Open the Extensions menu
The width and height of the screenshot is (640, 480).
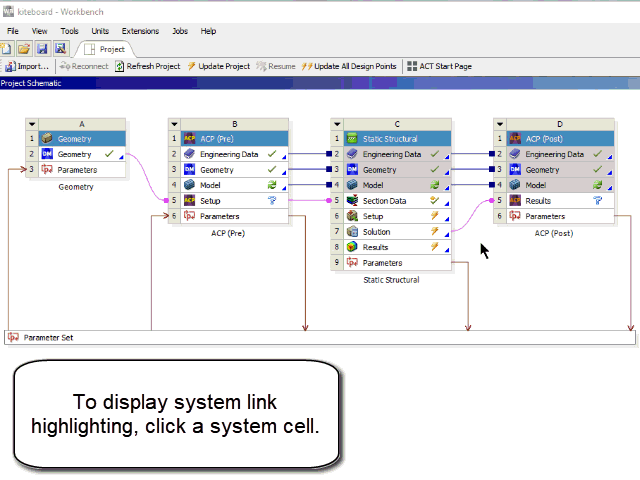coord(140,31)
